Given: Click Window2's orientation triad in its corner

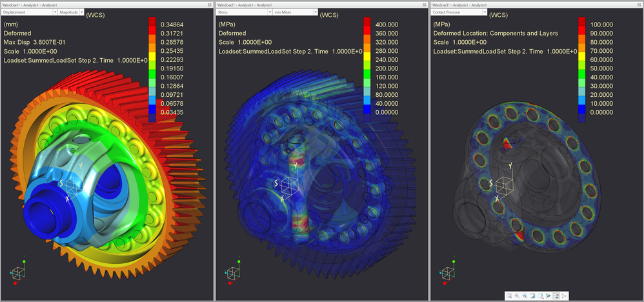Looking at the screenshot, I should (230, 274).
